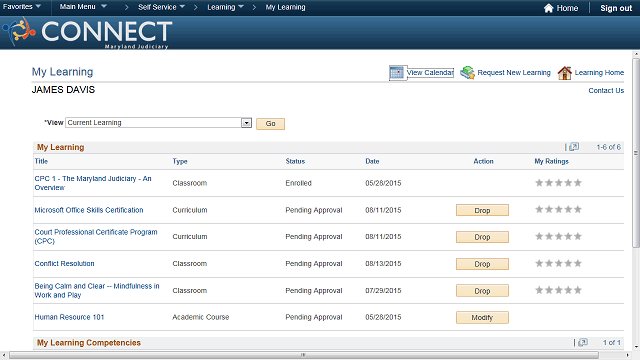Open Human Resource 101 title link
Image resolution: width=640 pixels, height=360 pixels.
[x=69, y=317]
